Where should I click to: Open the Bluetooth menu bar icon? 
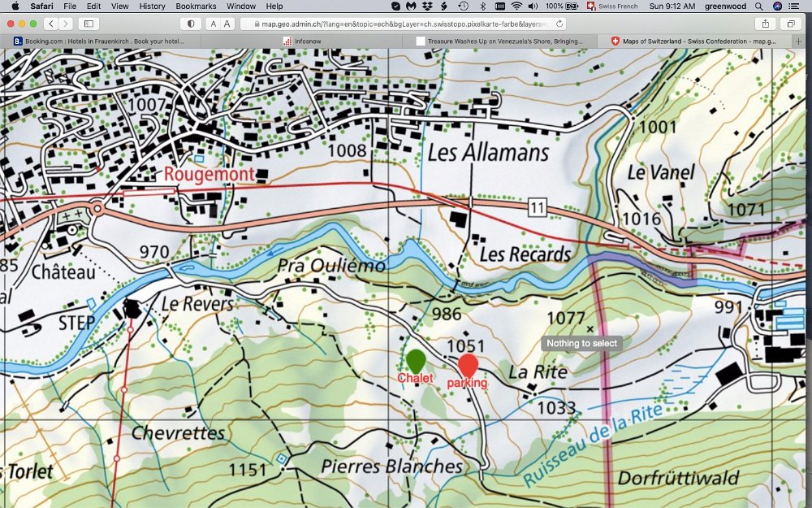(482, 7)
